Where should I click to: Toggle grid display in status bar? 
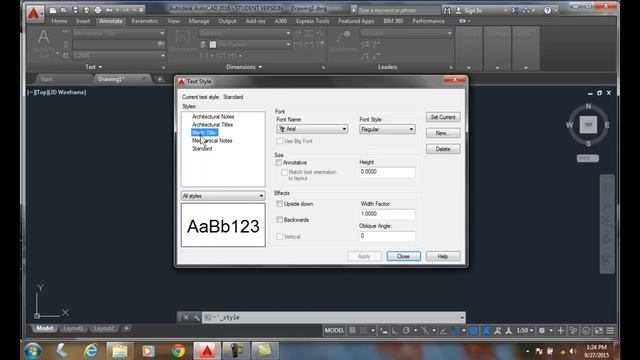click(352, 331)
